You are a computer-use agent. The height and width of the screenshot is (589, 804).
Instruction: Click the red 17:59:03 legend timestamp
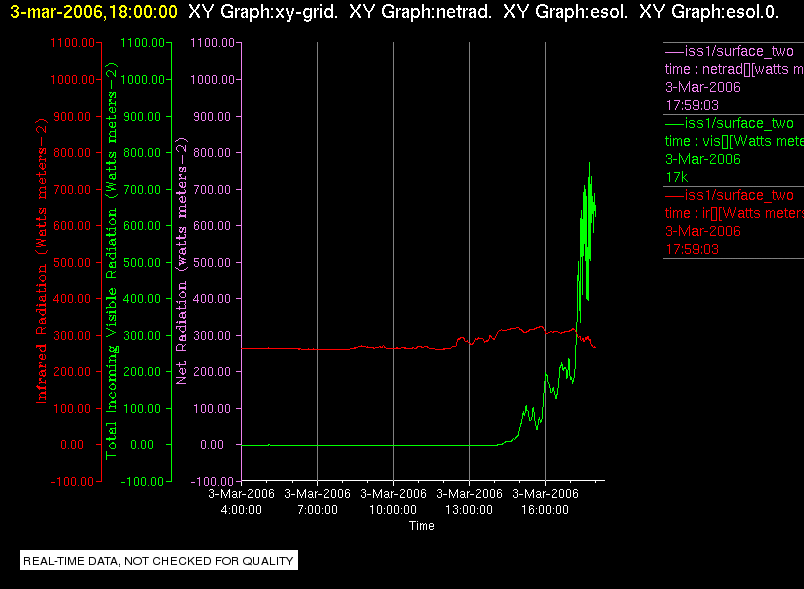click(x=692, y=249)
